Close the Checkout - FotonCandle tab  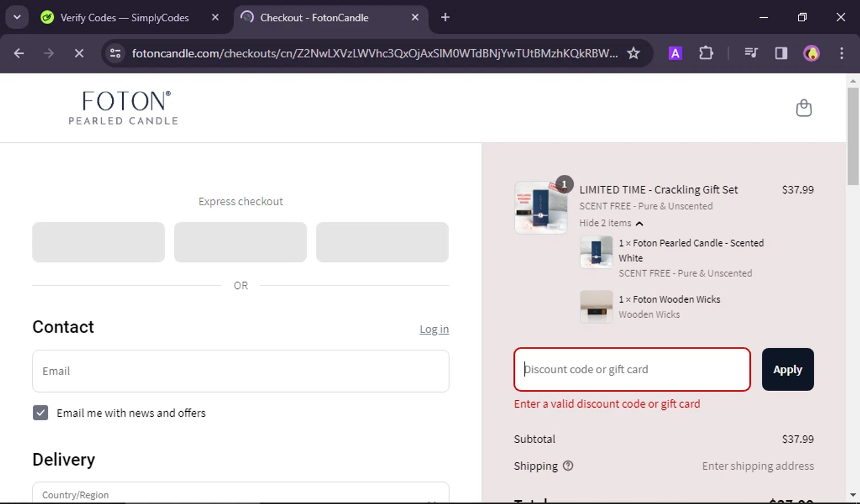click(415, 17)
